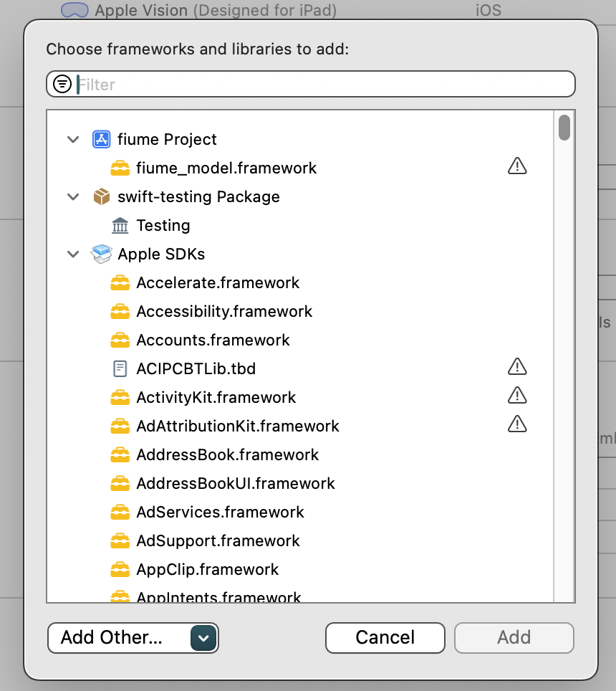Image resolution: width=616 pixels, height=691 pixels.
Task: Collapse the Apple SDKs group
Action: tap(73, 254)
